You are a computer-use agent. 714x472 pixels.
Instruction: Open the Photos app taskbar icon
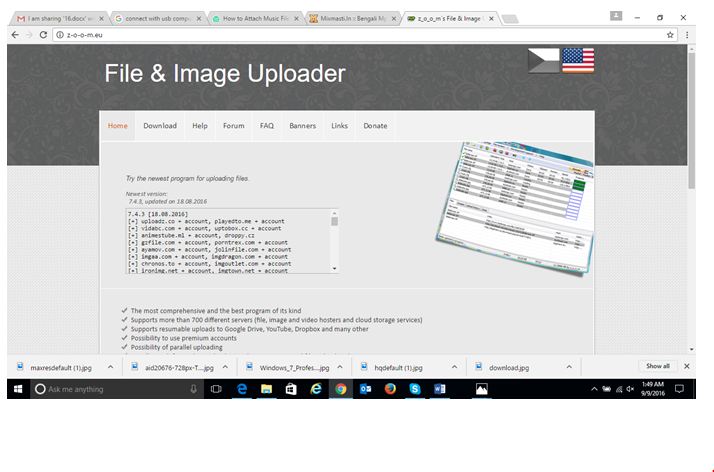pyautogui.click(x=481, y=389)
